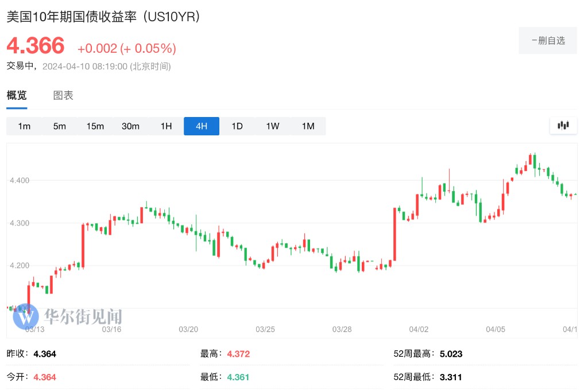This screenshot has height=390, width=588.
Task: Select the 30m timeframe
Action: (130, 126)
